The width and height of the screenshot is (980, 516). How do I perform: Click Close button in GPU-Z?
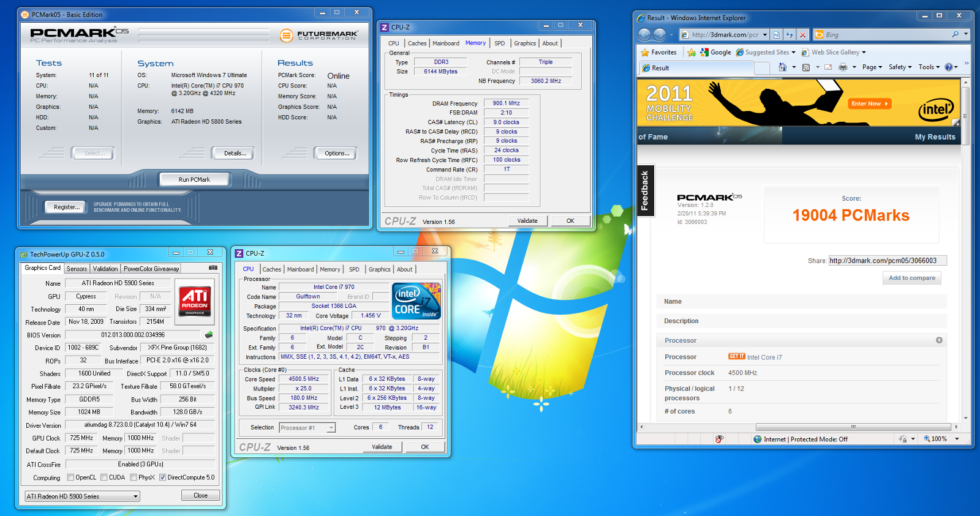200,495
